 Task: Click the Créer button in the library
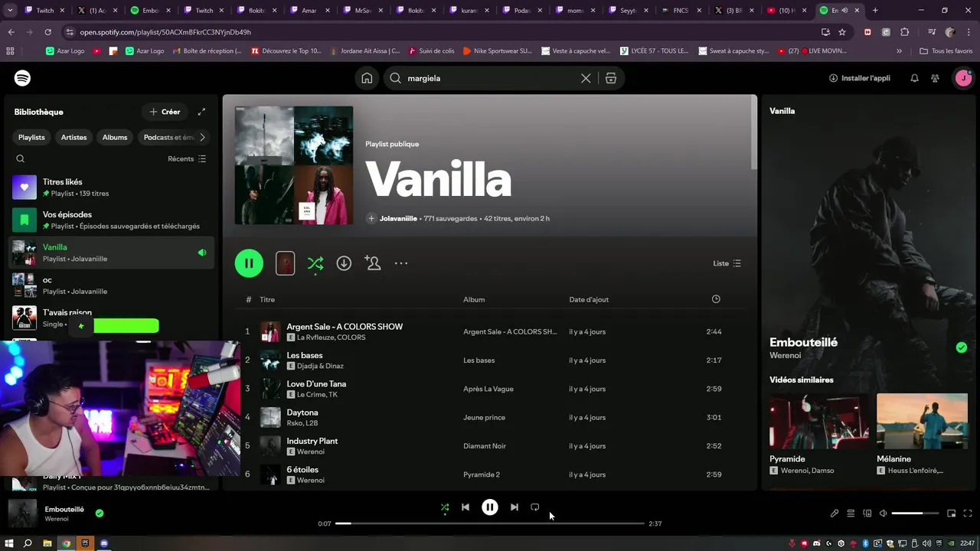(x=165, y=112)
